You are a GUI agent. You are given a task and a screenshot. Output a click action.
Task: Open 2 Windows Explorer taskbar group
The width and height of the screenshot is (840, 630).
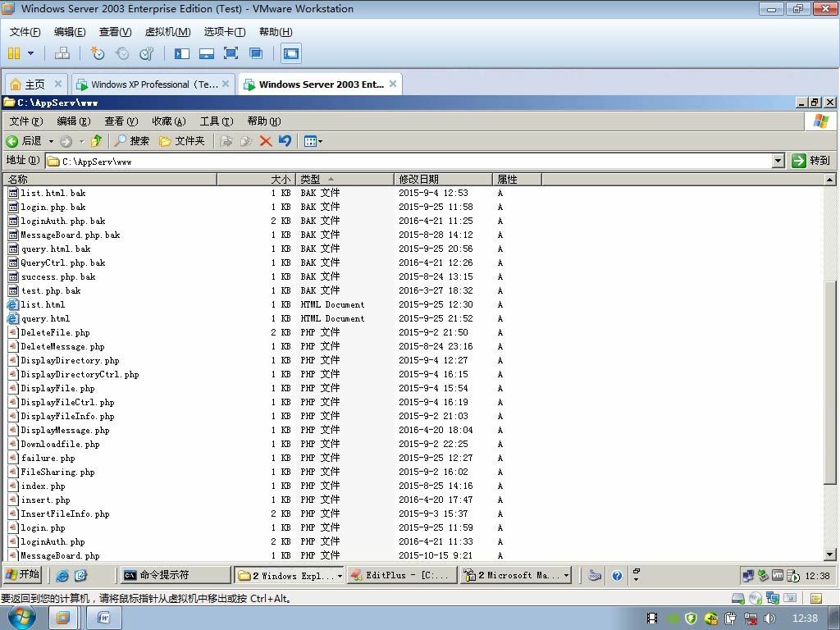[290, 575]
